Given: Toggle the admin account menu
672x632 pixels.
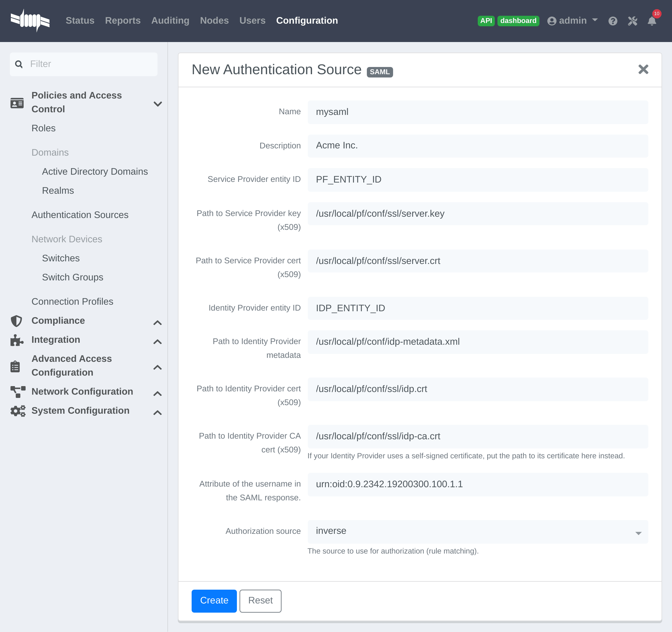Looking at the screenshot, I should pos(571,21).
